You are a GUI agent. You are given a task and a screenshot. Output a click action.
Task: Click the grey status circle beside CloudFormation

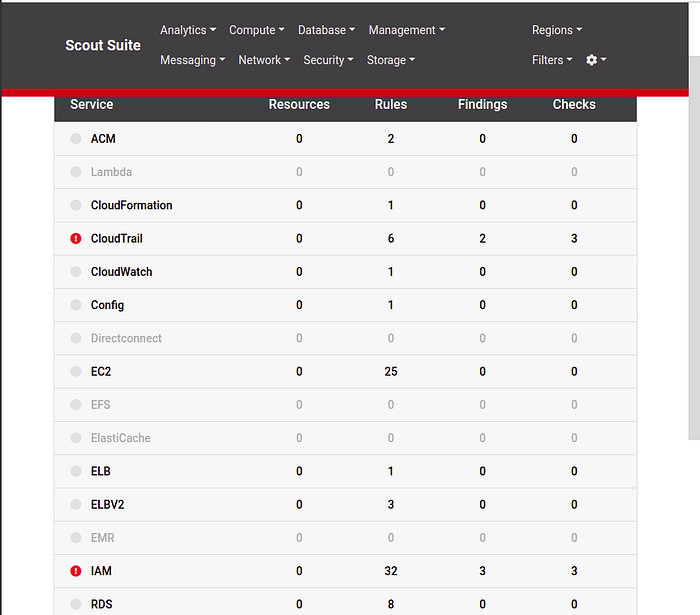76,205
